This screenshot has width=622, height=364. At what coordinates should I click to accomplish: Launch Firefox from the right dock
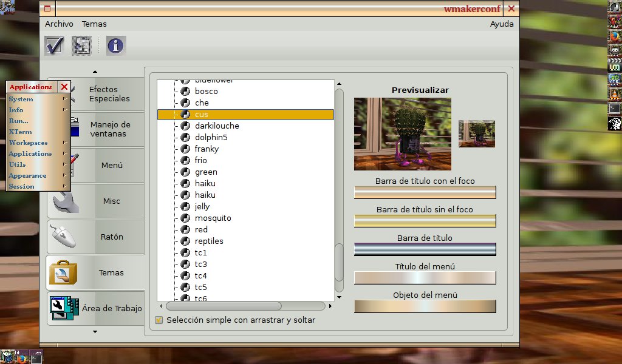pyautogui.click(x=615, y=36)
